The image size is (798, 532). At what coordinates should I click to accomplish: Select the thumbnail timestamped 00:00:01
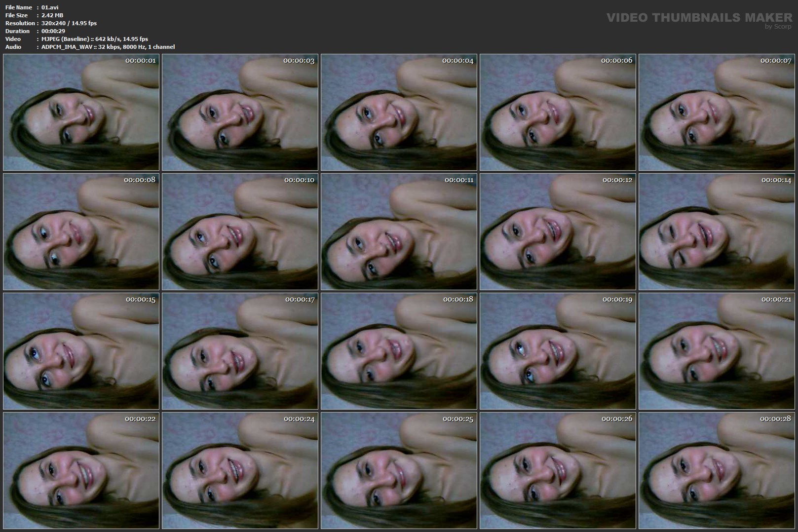tap(81, 112)
